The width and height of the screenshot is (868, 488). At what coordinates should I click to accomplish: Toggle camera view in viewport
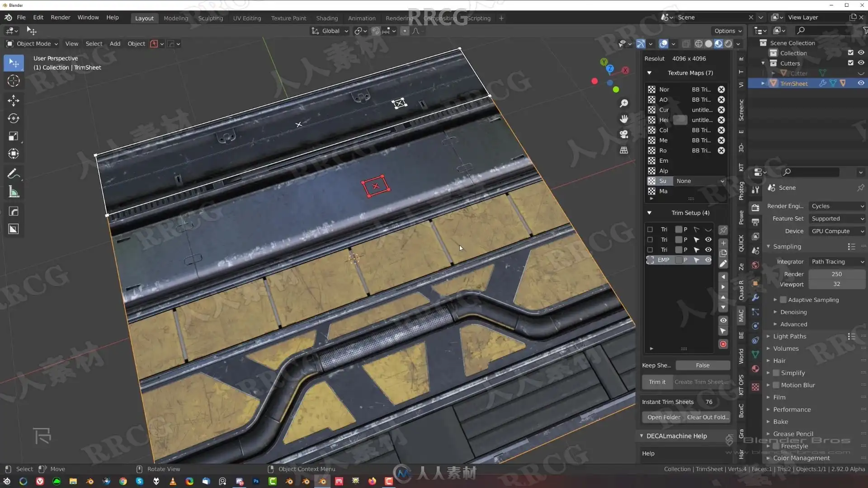click(624, 134)
